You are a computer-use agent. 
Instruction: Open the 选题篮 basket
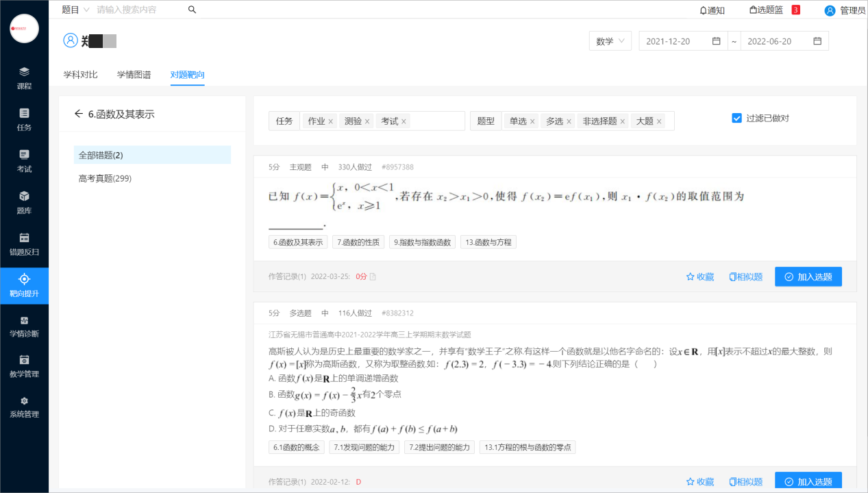click(766, 10)
